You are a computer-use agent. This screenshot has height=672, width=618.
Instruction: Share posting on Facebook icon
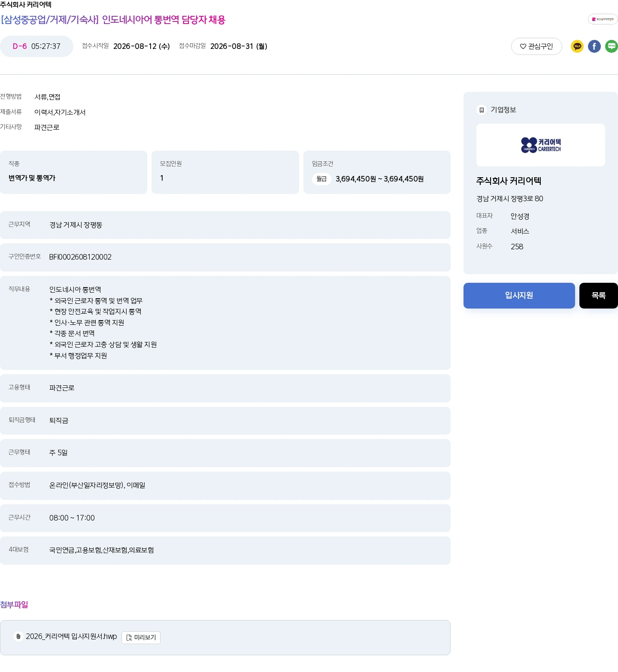tap(594, 46)
